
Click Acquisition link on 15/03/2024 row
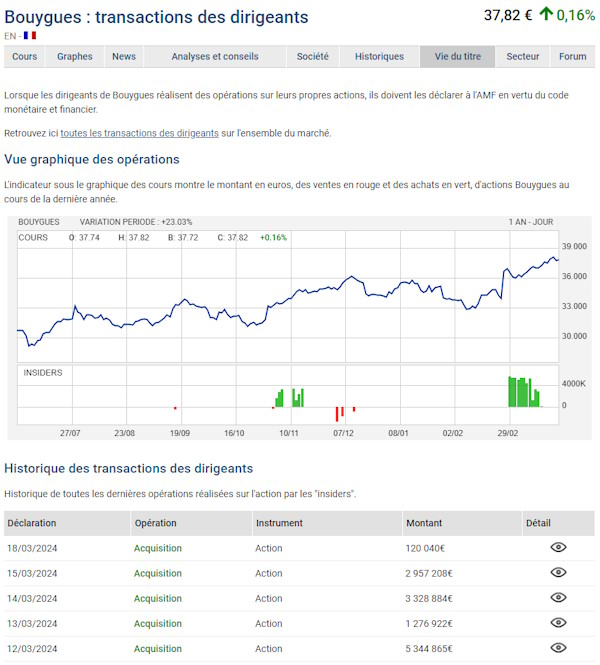click(x=158, y=573)
